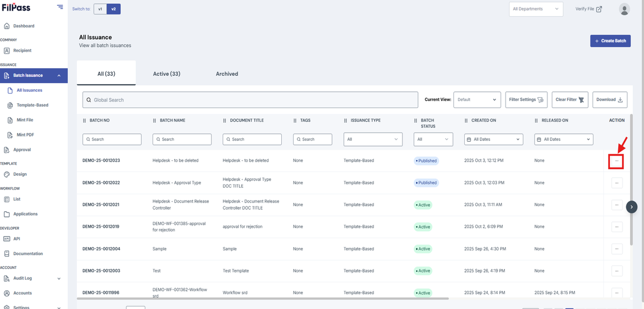Click the column drag handle beside BATCH NO
Screen dimensions: 644x309
(x=84, y=120)
